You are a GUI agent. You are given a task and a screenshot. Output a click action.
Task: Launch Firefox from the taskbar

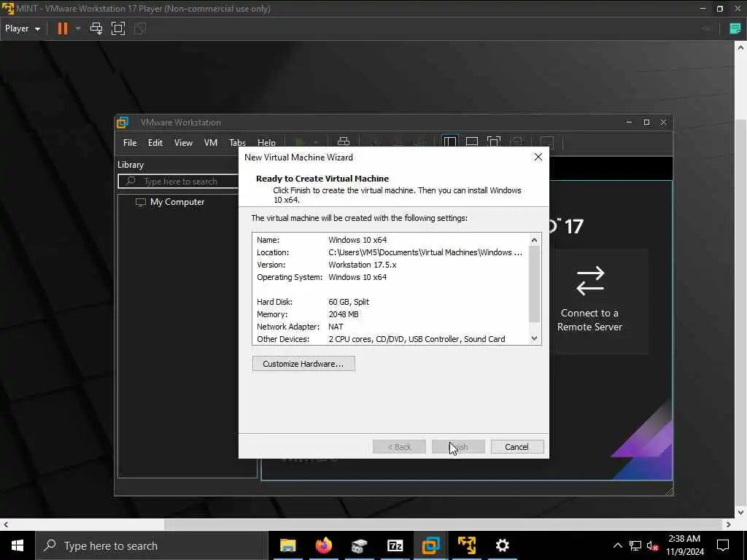[323, 545]
